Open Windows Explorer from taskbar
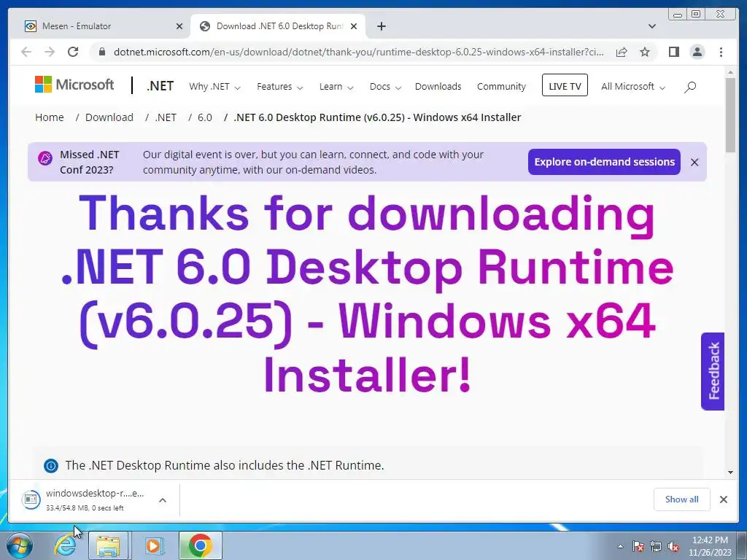The width and height of the screenshot is (747, 560). (108, 545)
